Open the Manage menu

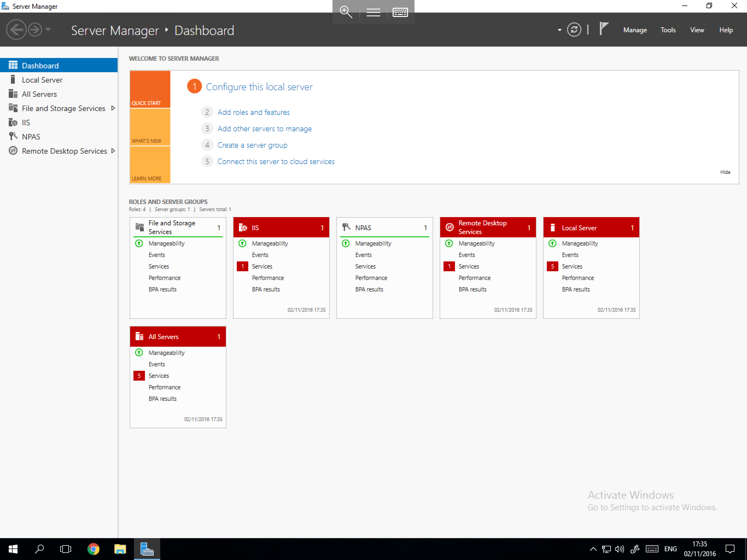pyautogui.click(x=635, y=30)
